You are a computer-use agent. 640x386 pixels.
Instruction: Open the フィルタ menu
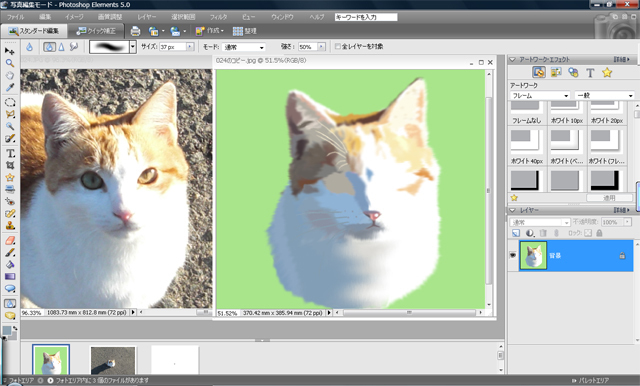click(218, 17)
